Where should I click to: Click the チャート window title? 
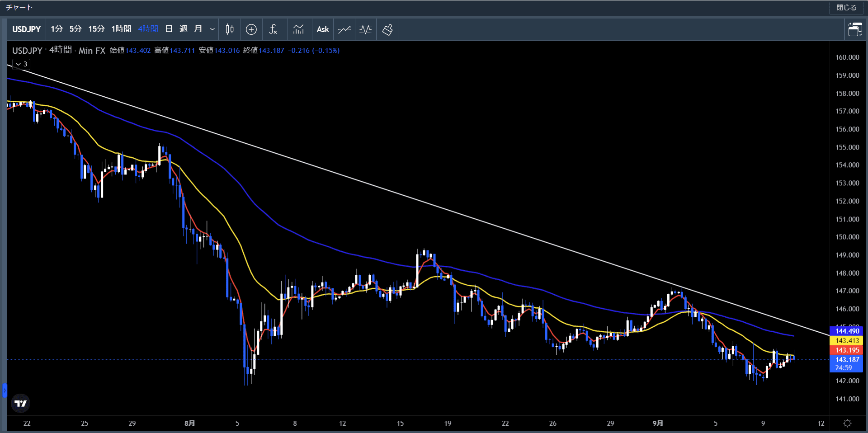coord(19,8)
